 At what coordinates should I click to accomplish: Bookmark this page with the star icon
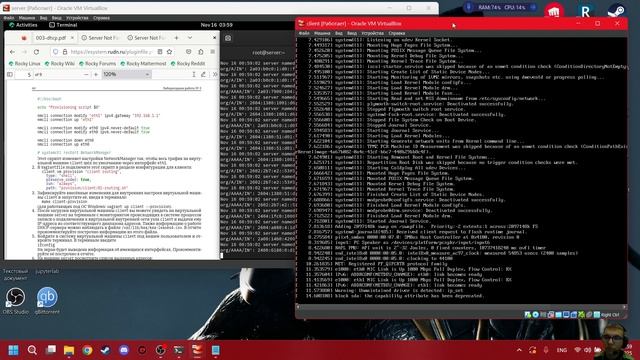tap(169, 52)
